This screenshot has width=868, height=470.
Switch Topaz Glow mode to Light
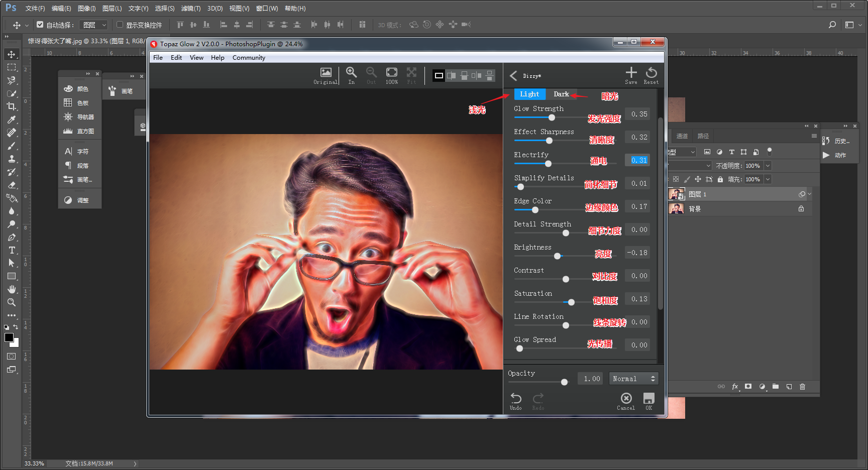529,94
